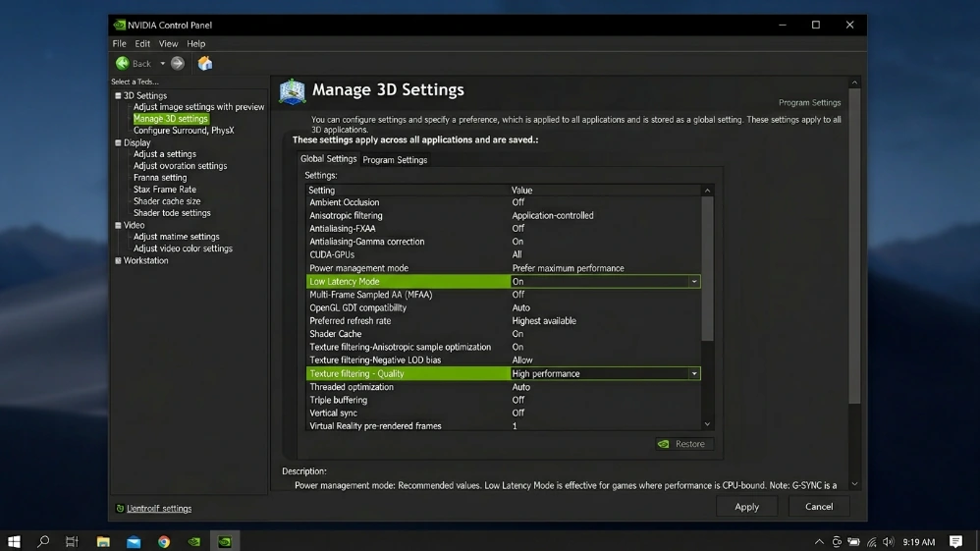980x551 pixels.
Task: Launch File Explorer from taskbar
Action: 103,541
